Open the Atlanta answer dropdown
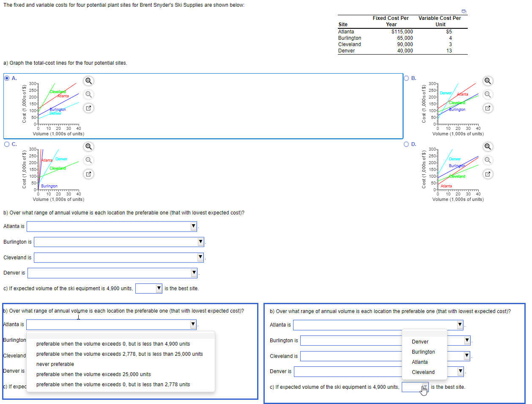Viewport: 532px width, 404px height. click(x=192, y=226)
